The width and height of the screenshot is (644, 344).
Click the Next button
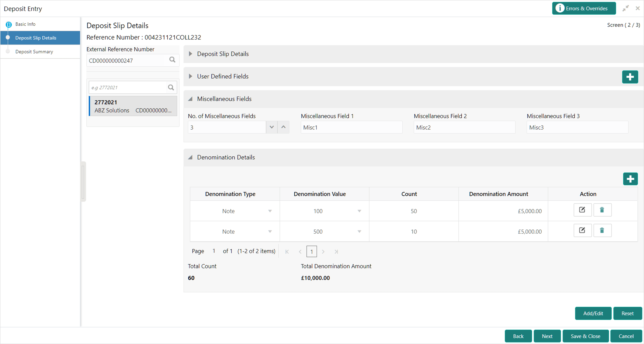coord(547,336)
